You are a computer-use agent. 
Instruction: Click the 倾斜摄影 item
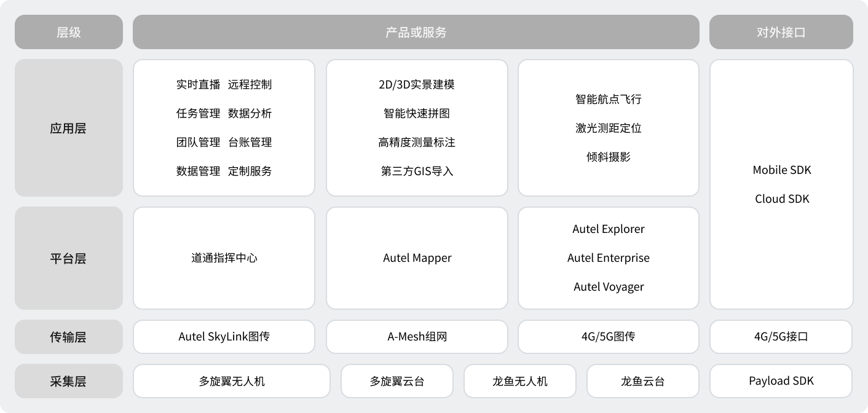pyautogui.click(x=609, y=157)
